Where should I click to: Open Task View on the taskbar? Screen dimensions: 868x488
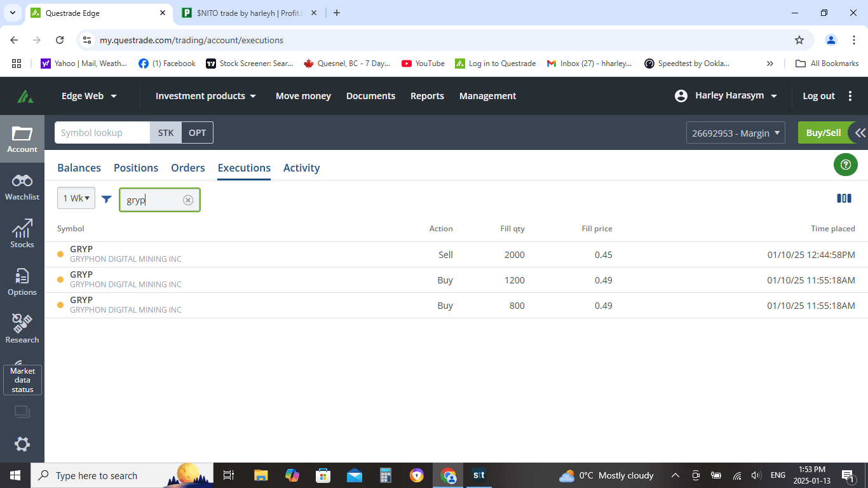[x=229, y=475]
